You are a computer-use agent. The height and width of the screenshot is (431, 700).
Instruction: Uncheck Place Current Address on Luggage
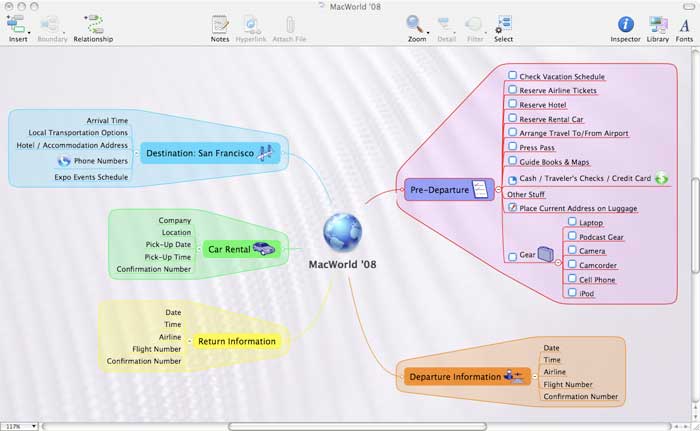[x=512, y=208]
